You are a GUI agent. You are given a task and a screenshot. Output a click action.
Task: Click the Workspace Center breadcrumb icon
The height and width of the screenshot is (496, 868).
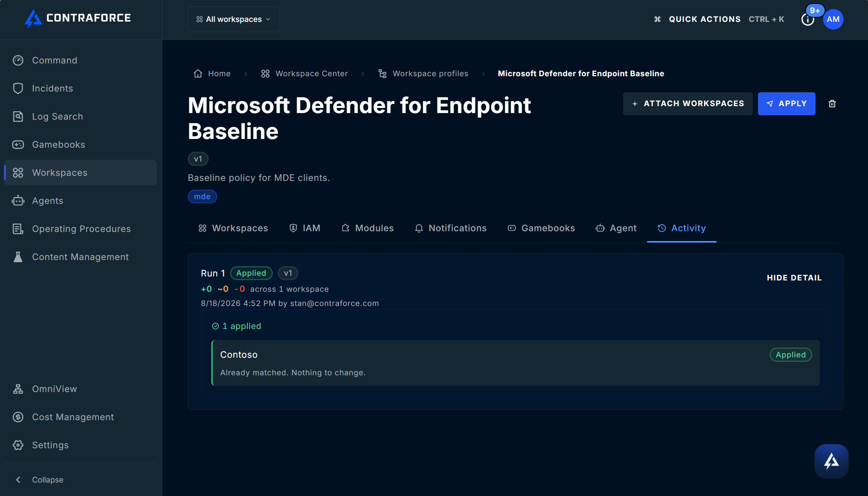(x=265, y=74)
